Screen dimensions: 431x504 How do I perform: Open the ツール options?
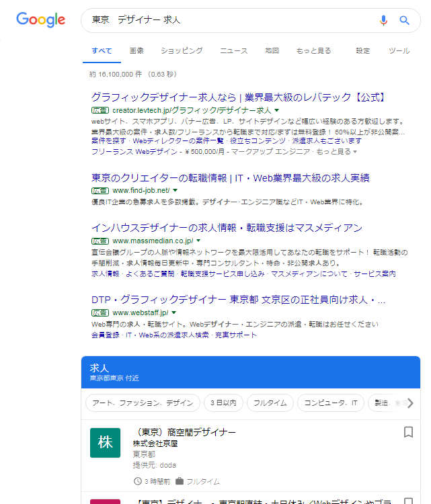399,51
